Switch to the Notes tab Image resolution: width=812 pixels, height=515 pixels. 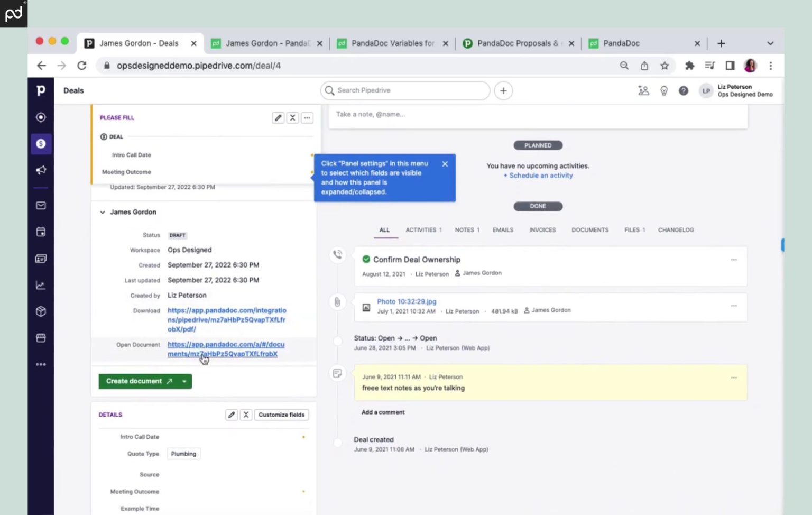tap(466, 230)
